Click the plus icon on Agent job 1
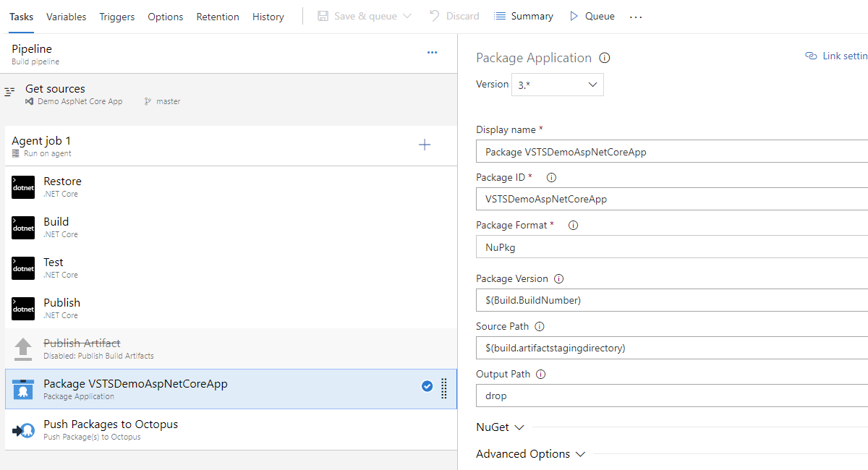The height and width of the screenshot is (470, 868). (x=425, y=145)
